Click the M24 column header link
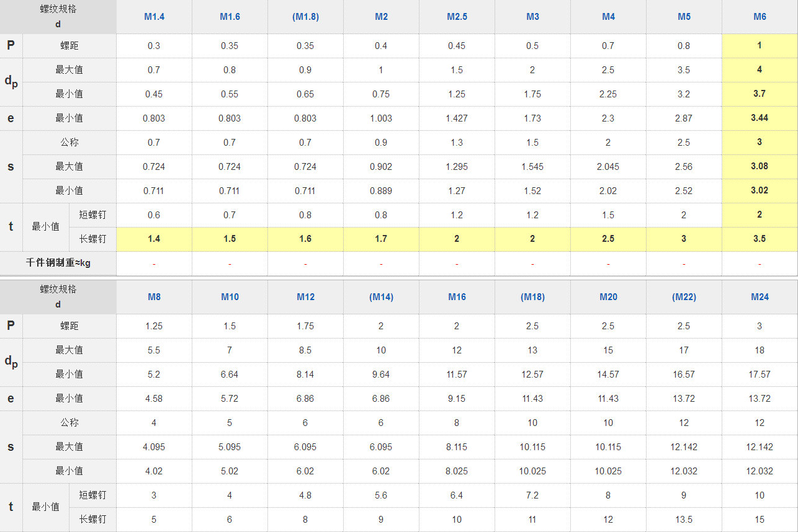Viewport: 798px width, 532px height. (760, 297)
